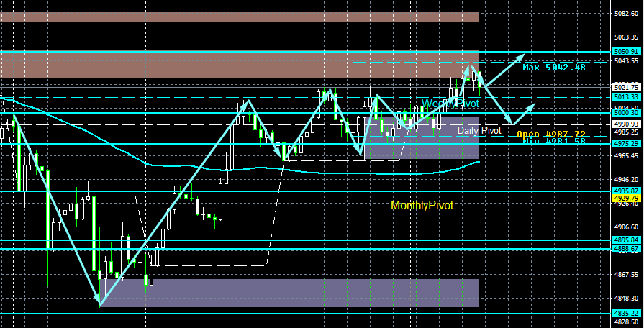Select the 4975.29 price tag

[627, 143]
